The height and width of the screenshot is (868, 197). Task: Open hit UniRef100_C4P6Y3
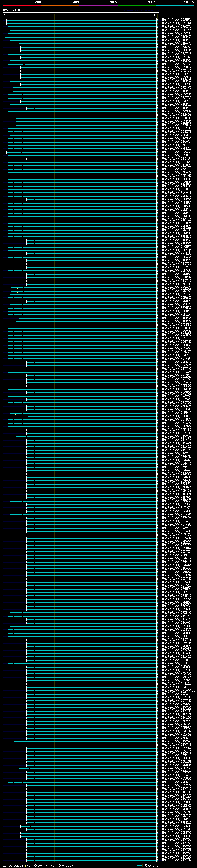(176, 43)
